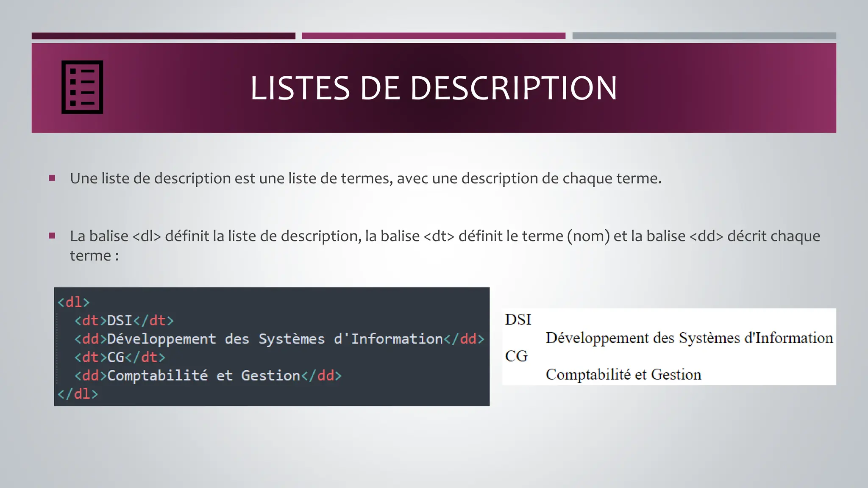
Task: Click the rendered term CG in the output
Action: [516, 356]
